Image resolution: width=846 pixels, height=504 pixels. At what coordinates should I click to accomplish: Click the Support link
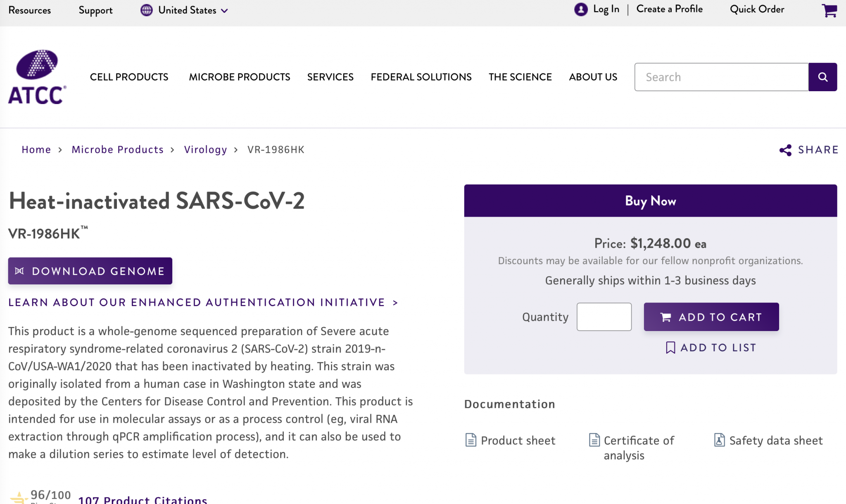pos(95,10)
